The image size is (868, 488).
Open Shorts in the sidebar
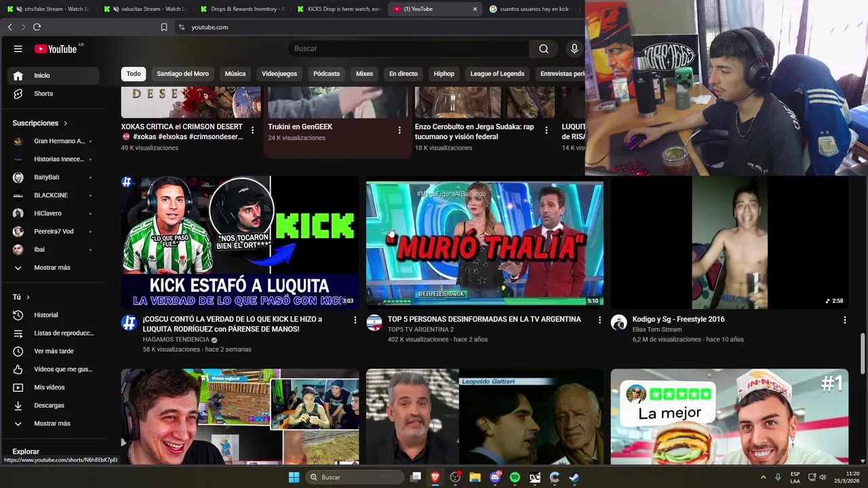click(53, 94)
